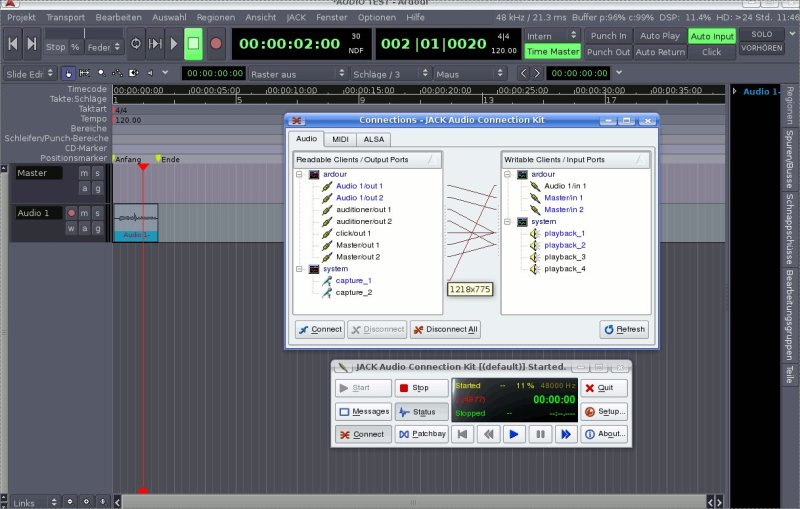Select the zoom magnifier tool
This screenshot has width=800, height=509.
(x=102, y=73)
